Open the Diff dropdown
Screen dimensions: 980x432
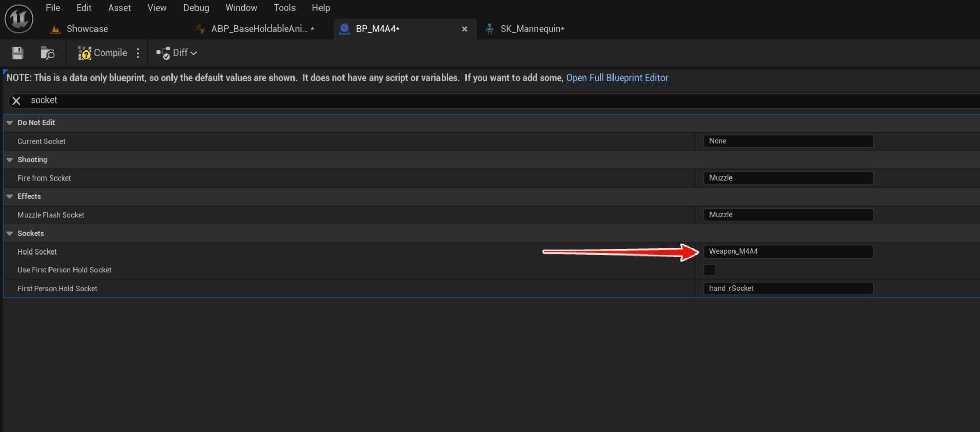(x=177, y=53)
